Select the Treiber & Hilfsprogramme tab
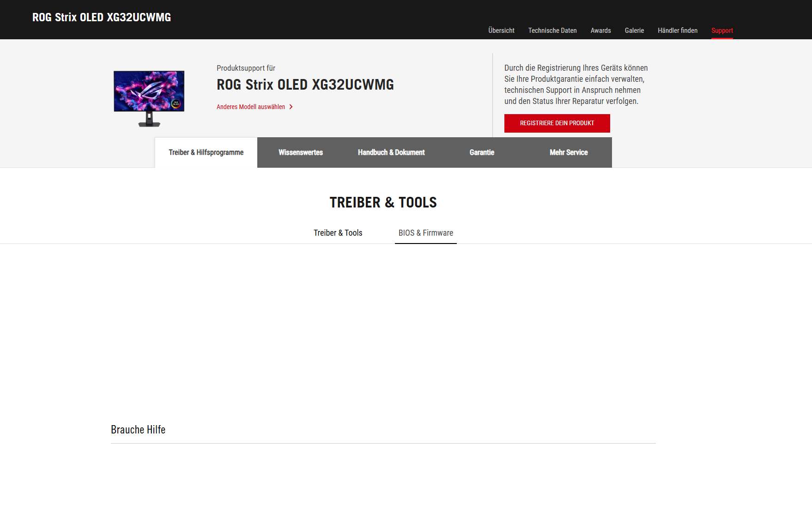This screenshot has height=506, width=812. 206,152
